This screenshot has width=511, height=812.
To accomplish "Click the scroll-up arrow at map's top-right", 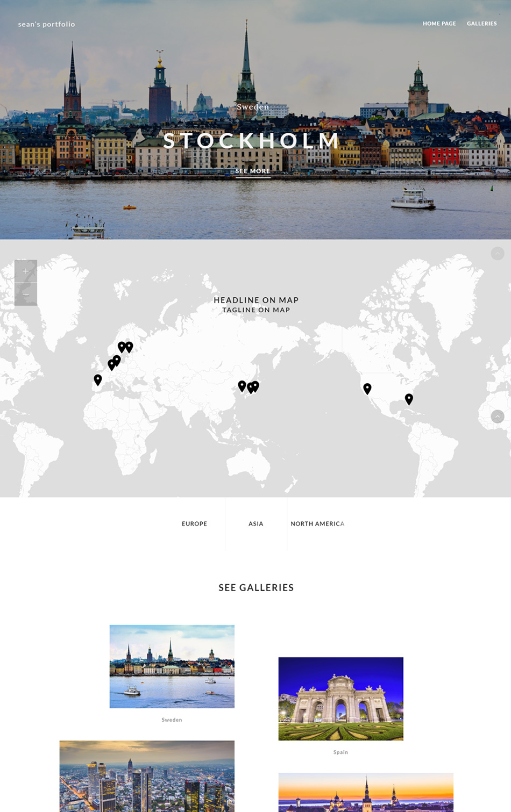I will (497, 253).
